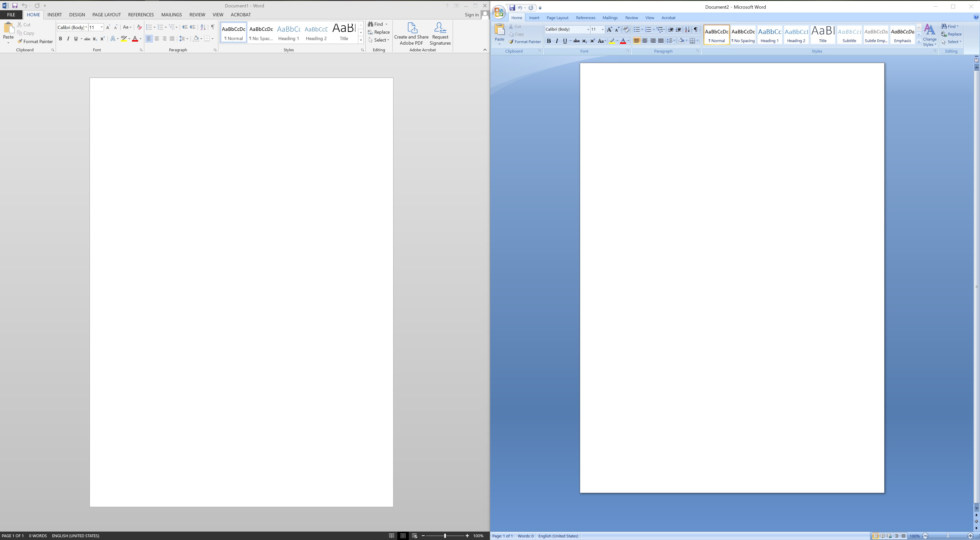This screenshot has width=980, height=540.
Task: Expand Styles gallery More arrow in Document1
Action: [x=361, y=40]
